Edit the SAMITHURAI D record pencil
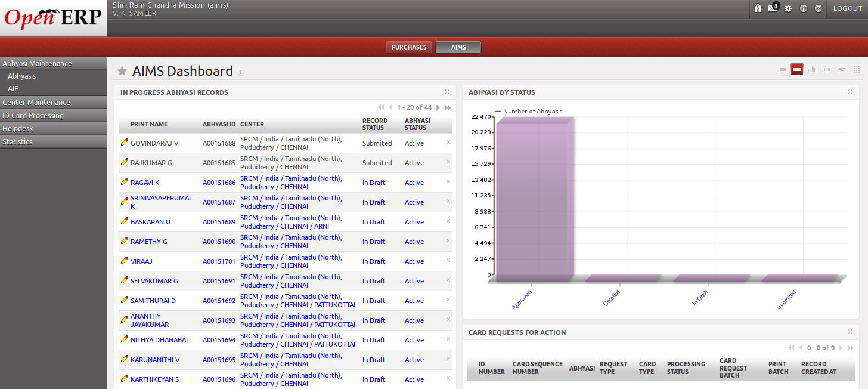Image resolution: width=868 pixels, height=389 pixels. pyautogui.click(x=125, y=300)
